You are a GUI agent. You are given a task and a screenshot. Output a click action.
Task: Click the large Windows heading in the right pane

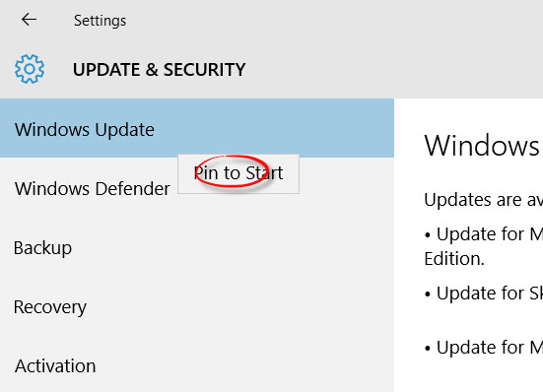pyautogui.click(x=483, y=146)
